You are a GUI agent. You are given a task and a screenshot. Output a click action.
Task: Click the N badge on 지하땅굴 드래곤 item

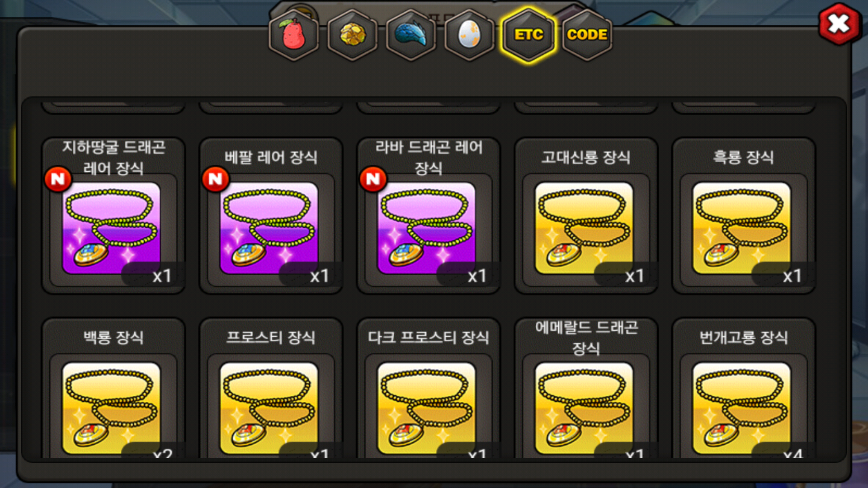tap(58, 179)
